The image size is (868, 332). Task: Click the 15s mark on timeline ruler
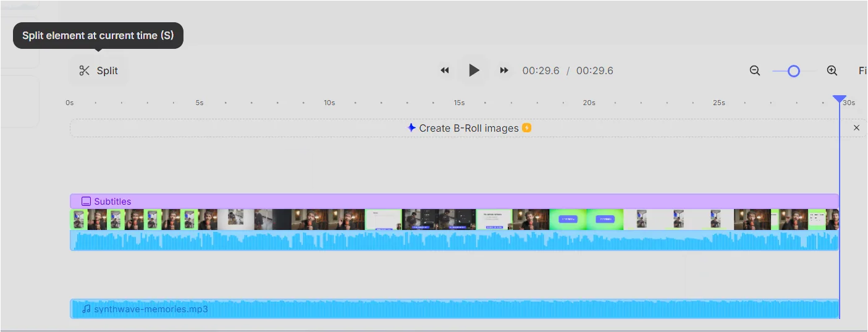pyautogui.click(x=459, y=103)
